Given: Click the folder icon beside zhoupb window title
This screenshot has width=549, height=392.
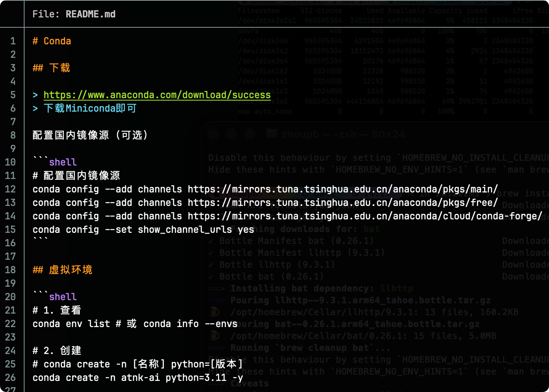Looking at the screenshot, I should click(272, 134).
